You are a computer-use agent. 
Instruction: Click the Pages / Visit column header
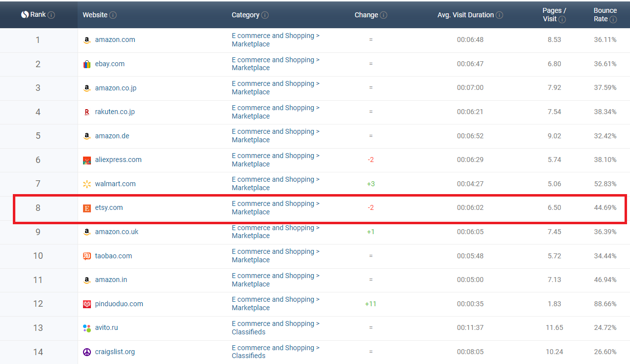(554, 15)
